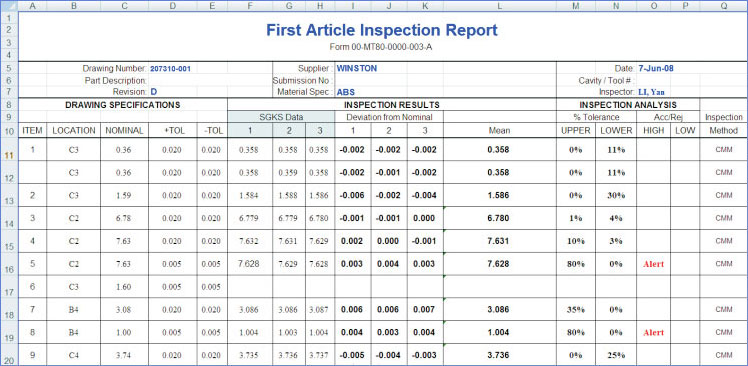Click the Drawing Number cell 207310-001
748x366 pixels.
(x=170, y=69)
